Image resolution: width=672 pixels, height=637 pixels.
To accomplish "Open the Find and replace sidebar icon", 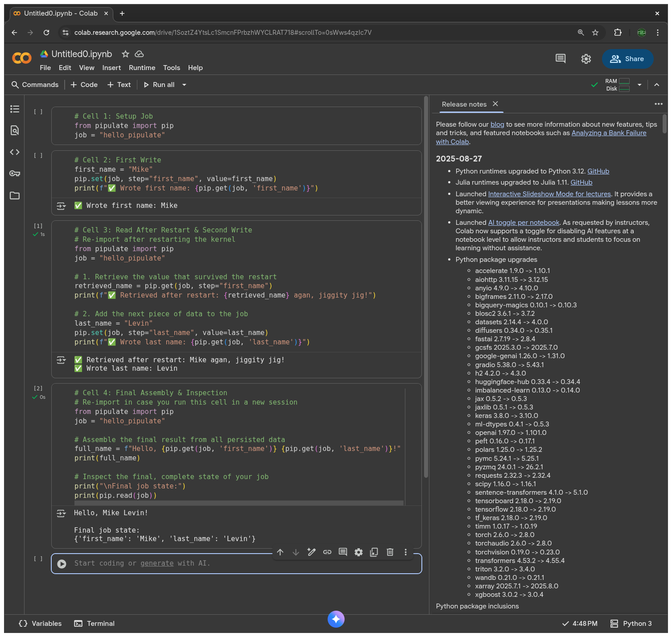I will point(15,130).
